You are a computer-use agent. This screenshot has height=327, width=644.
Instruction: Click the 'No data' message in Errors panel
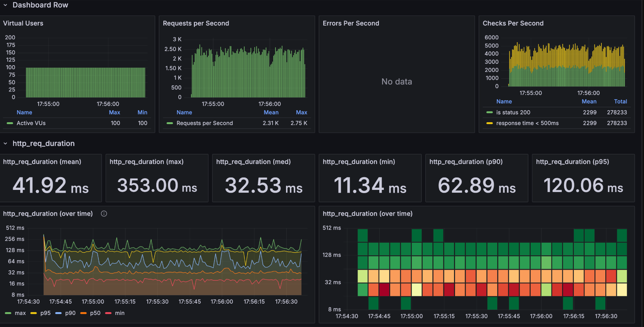click(397, 82)
